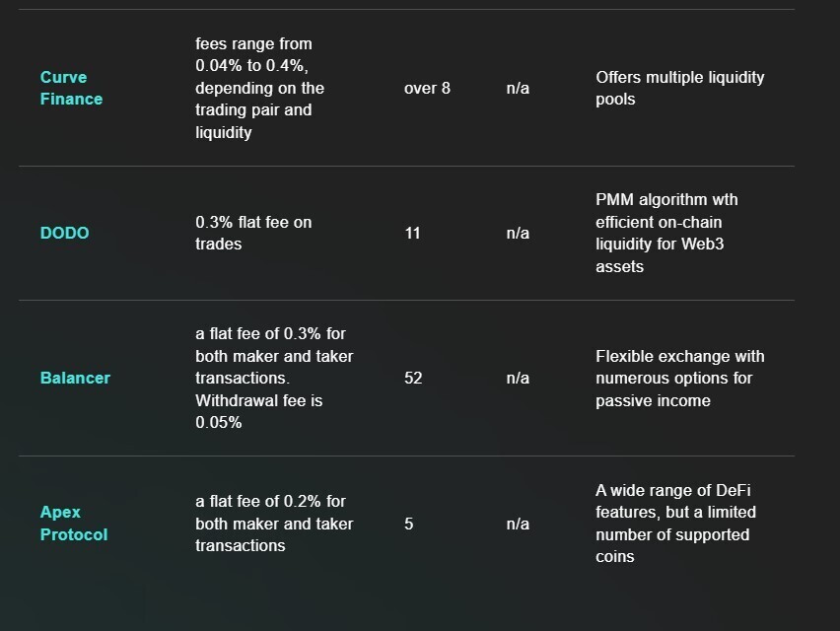Click n/a in Curve Finance row
840x631 pixels.
tap(518, 88)
